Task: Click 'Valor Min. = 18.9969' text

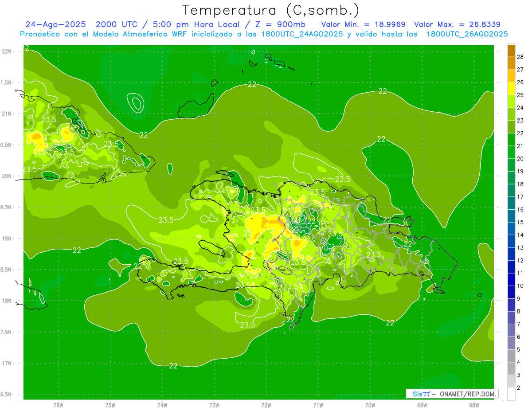Action: point(363,24)
